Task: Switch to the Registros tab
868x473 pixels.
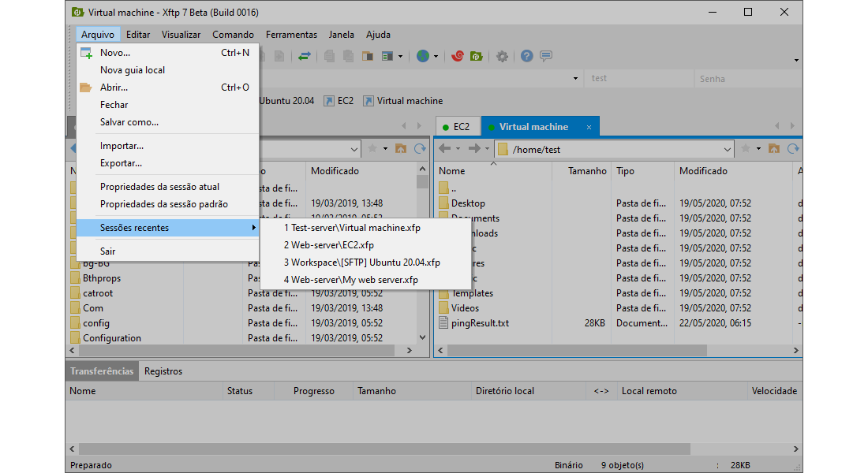Action: tap(163, 371)
